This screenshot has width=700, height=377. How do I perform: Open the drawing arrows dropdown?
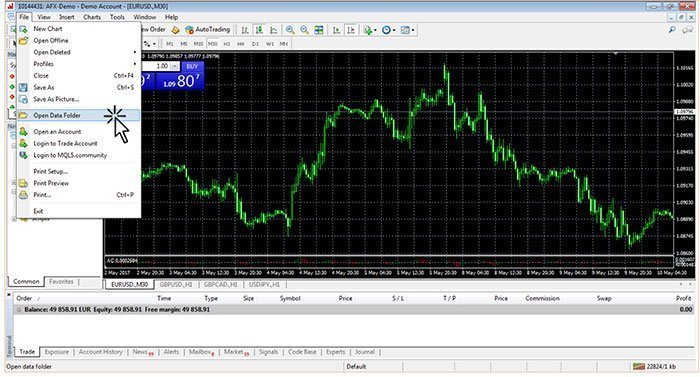(150, 44)
